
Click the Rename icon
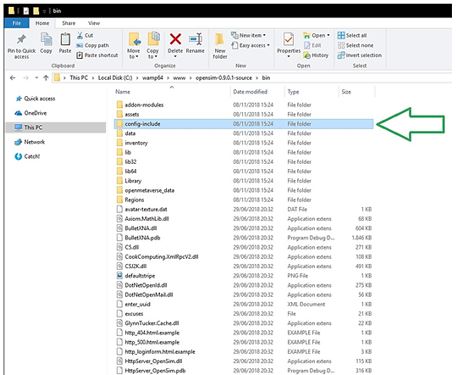click(x=195, y=39)
